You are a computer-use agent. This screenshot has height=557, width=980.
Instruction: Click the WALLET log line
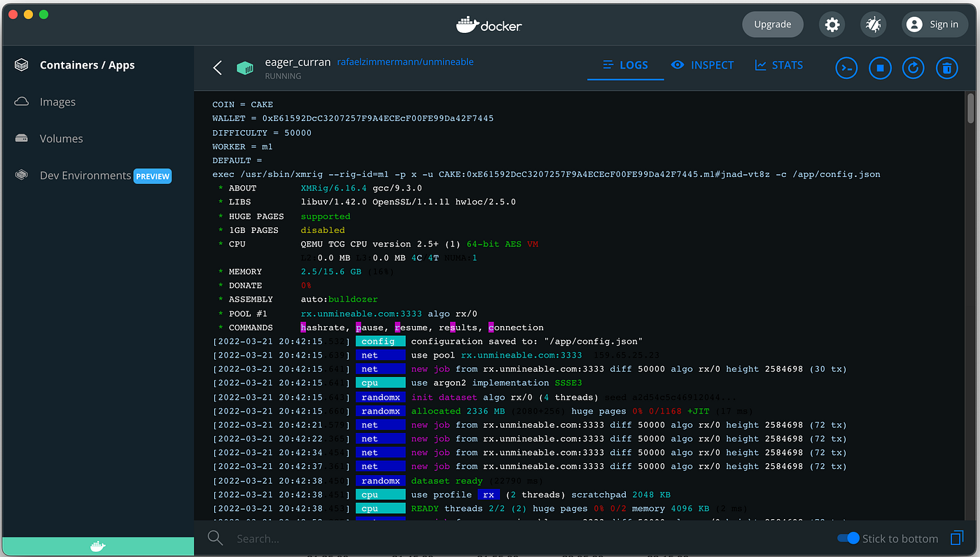[x=353, y=118]
